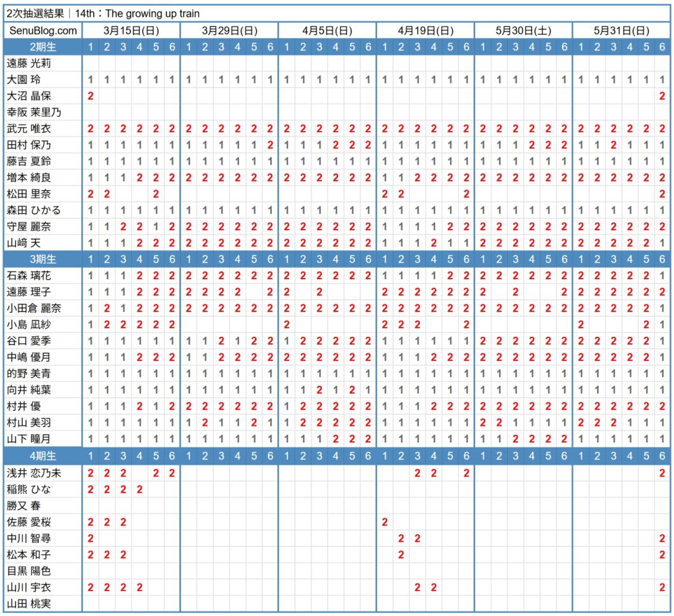Collapse the 3期生 section header
The image size is (674, 616).
pos(43,259)
